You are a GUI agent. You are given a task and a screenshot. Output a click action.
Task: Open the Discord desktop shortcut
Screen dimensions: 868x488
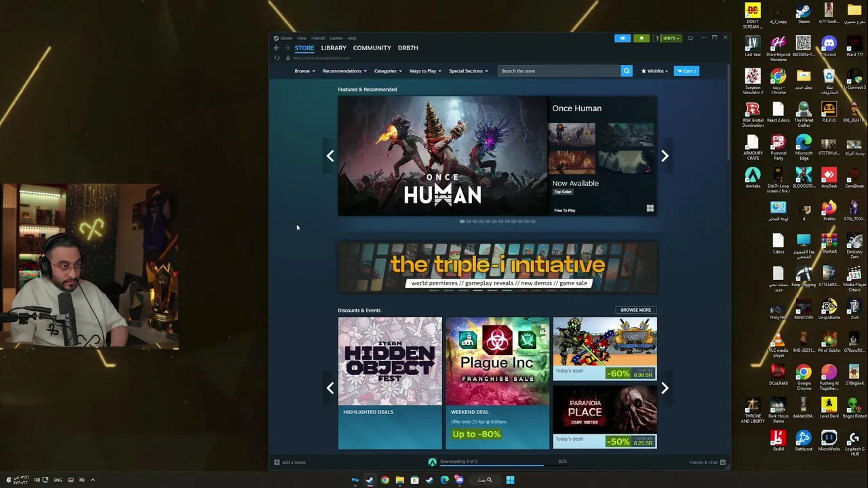click(x=829, y=46)
